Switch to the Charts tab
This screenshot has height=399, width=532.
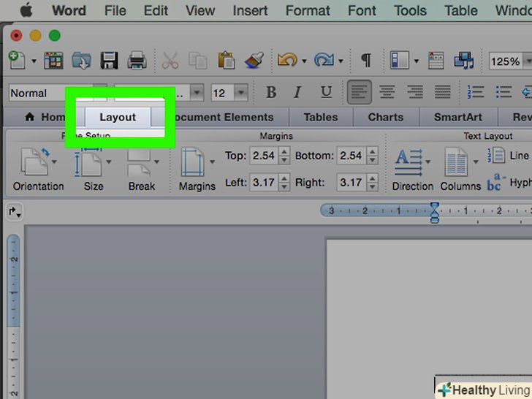pos(386,118)
